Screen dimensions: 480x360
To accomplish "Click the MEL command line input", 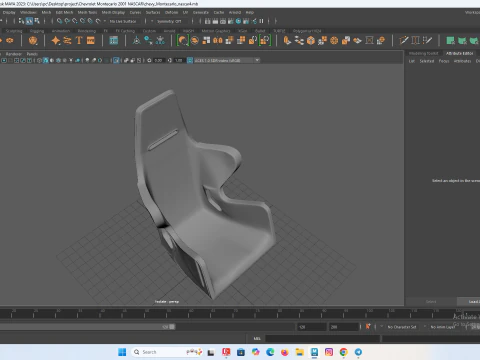I will [323, 339].
